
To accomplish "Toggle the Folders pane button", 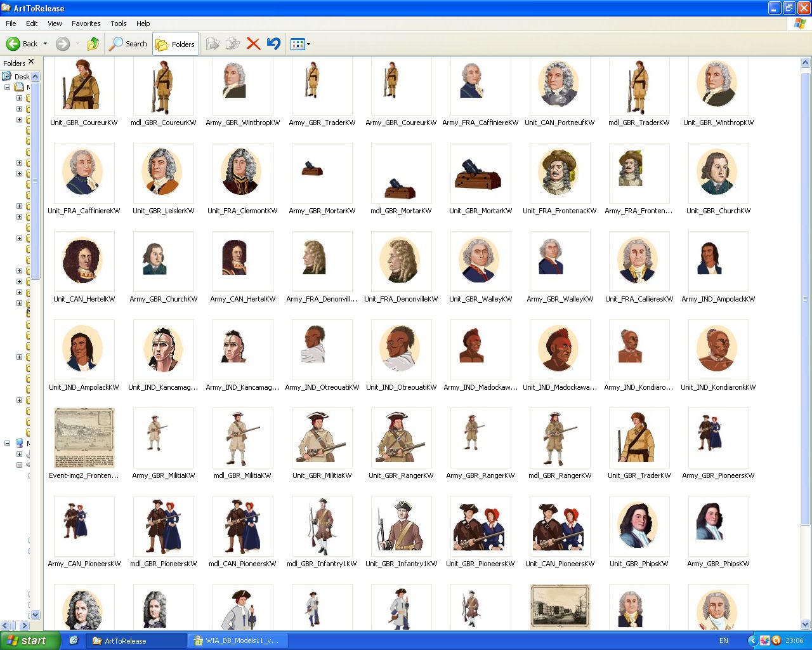I will point(176,44).
